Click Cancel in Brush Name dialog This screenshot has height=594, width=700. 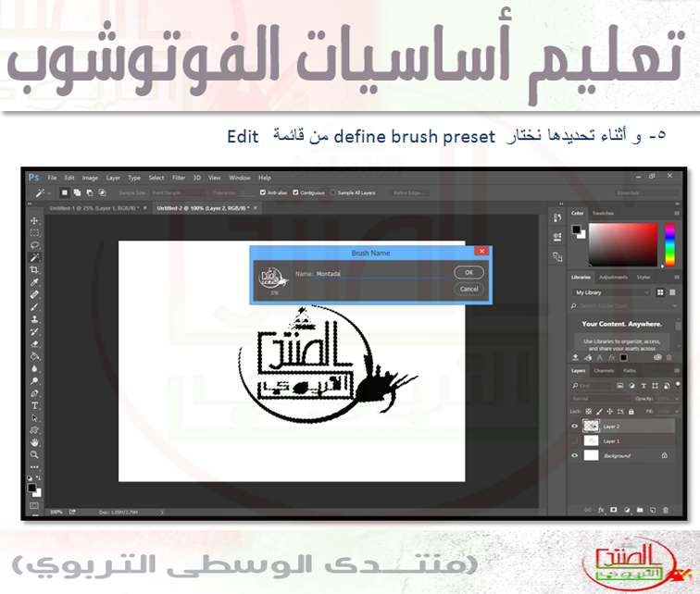[x=469, y=289]
